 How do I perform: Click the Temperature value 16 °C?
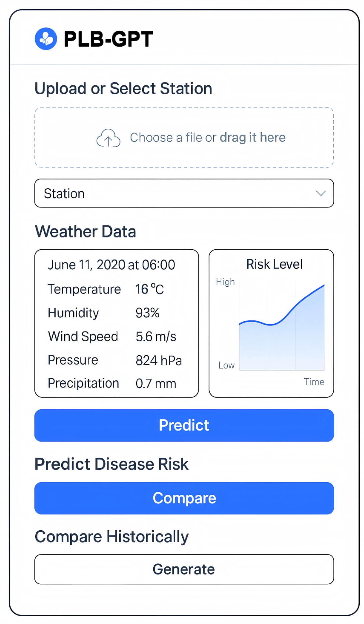149,289
